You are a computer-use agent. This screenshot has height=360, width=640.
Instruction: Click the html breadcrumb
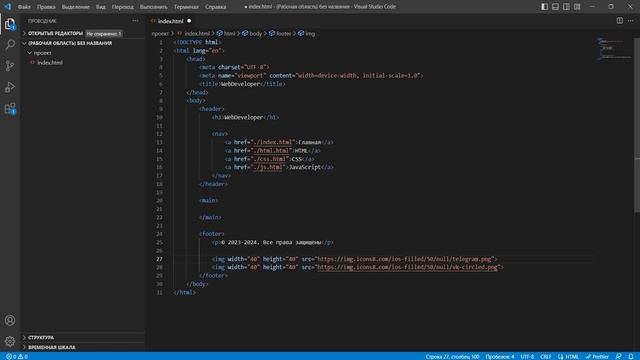pos(227,33)
